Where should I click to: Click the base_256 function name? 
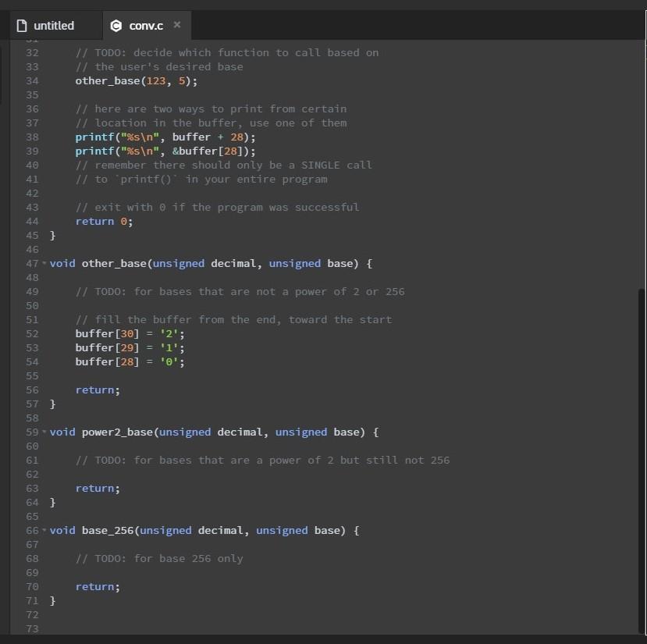(108, 530)
